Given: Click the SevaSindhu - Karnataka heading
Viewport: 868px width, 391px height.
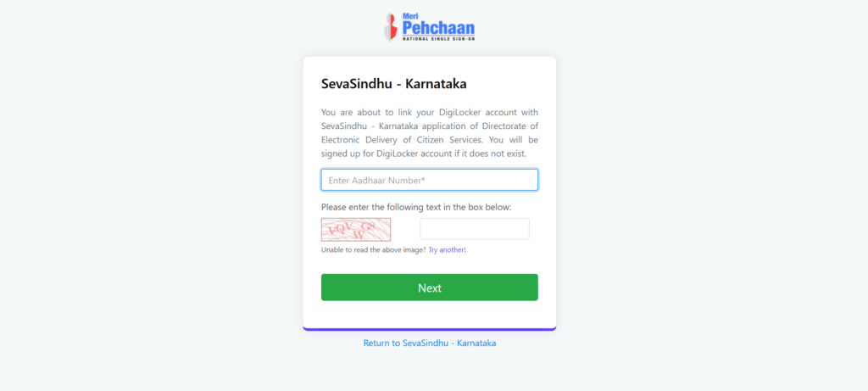Looking at the screenshot, I should (x=393, y=84).
